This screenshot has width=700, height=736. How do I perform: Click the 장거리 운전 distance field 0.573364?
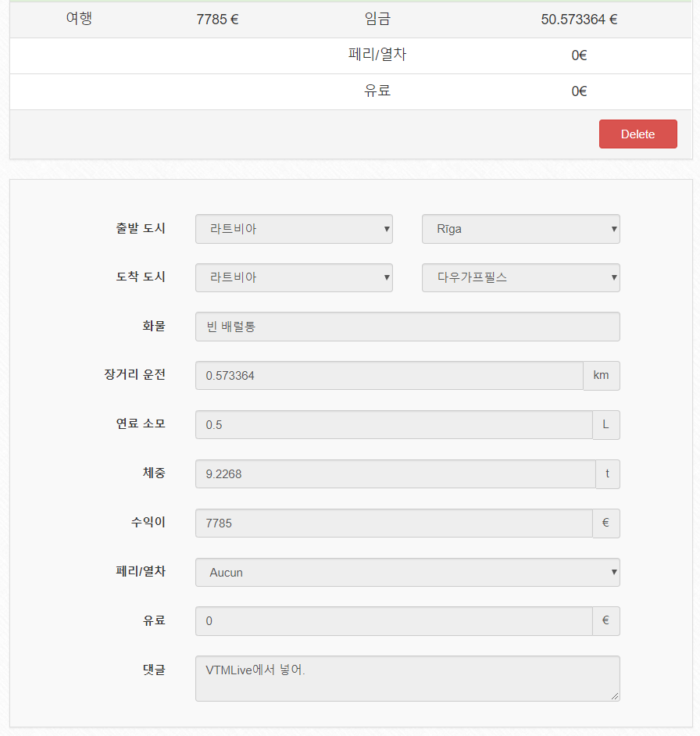pyautogui.click(x=389, y=376)
